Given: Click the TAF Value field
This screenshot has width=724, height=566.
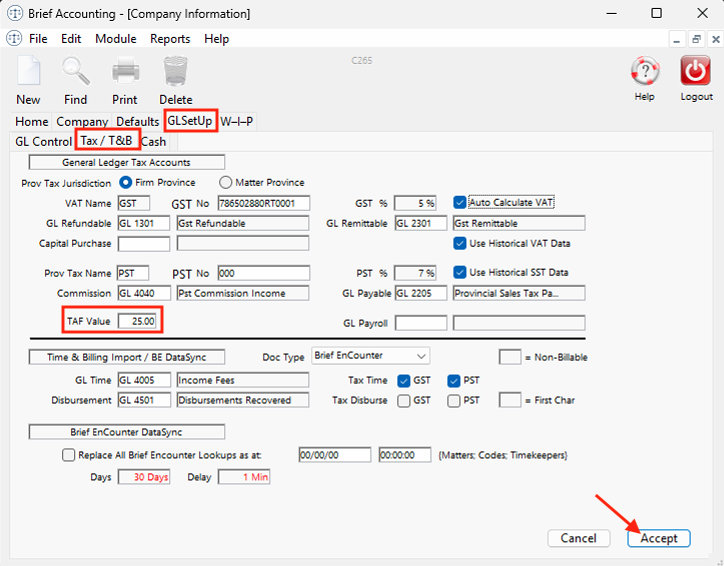Looking at the screenshot, I should pyautogui.click(x=137, y=321).
